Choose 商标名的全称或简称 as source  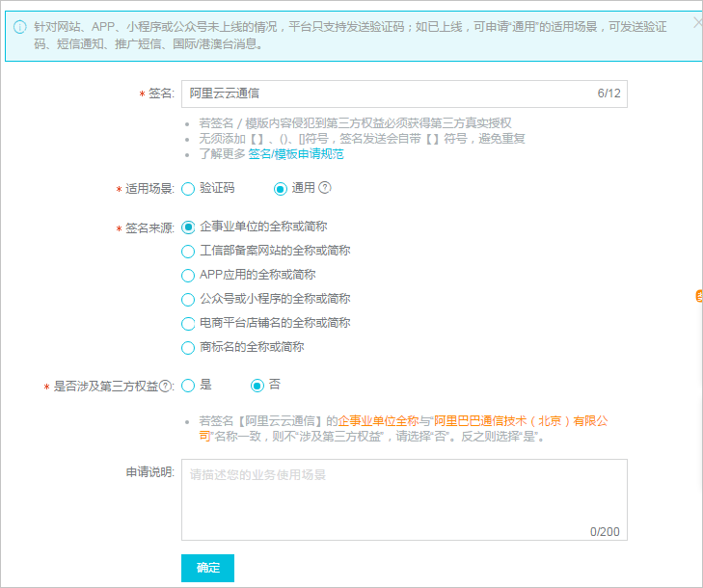click(x=188, y=347)
